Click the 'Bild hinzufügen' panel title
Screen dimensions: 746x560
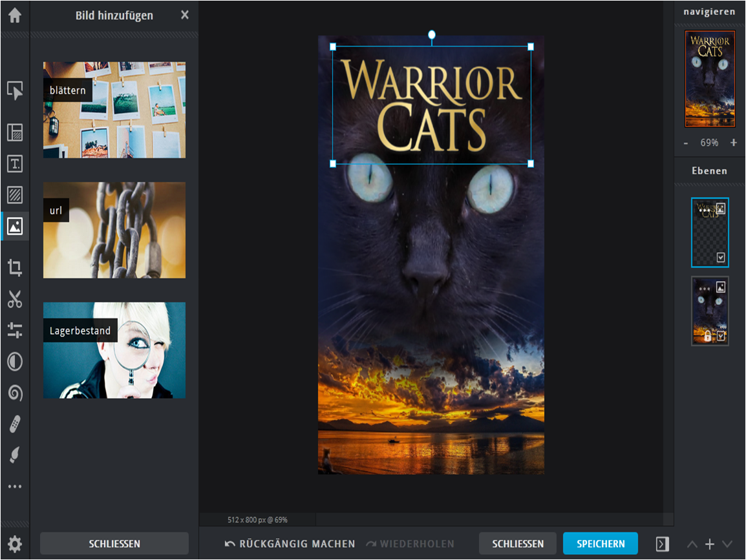coord(114,16)
